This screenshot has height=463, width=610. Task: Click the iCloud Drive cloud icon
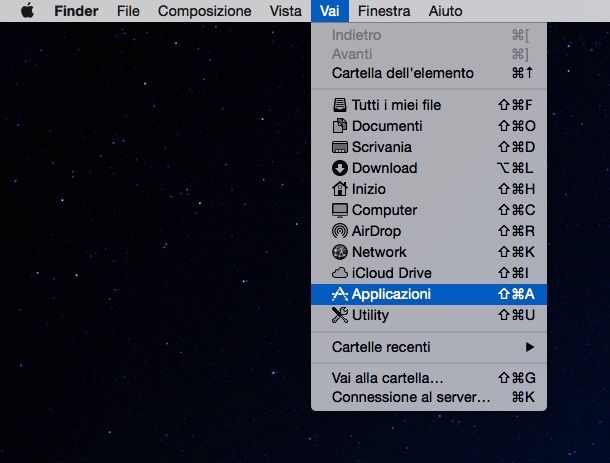coord(340,273)
